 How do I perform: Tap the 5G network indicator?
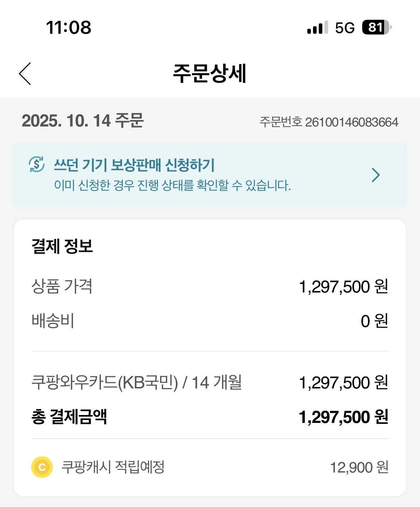[x=345, y=28]
